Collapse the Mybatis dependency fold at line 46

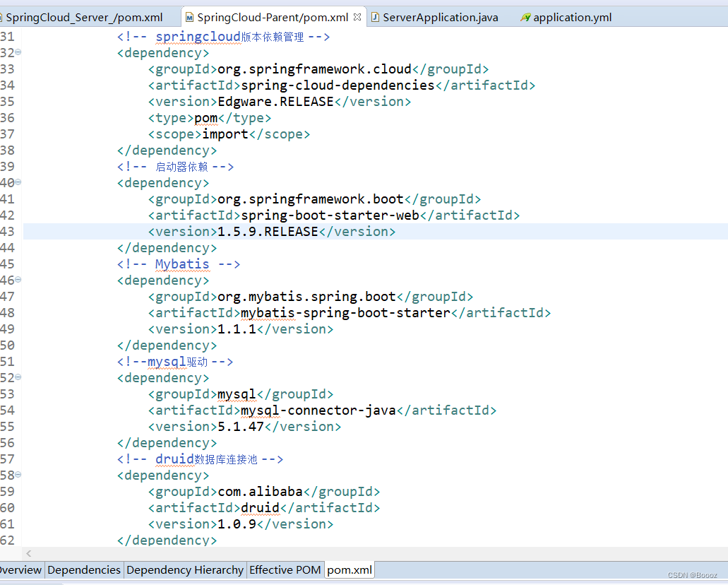point(18,280)
